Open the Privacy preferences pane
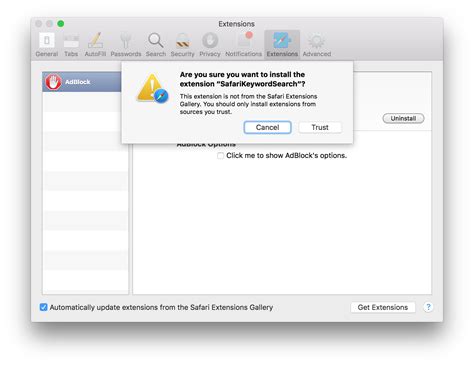This screenshot has height=366, width=474. (210, 45)
